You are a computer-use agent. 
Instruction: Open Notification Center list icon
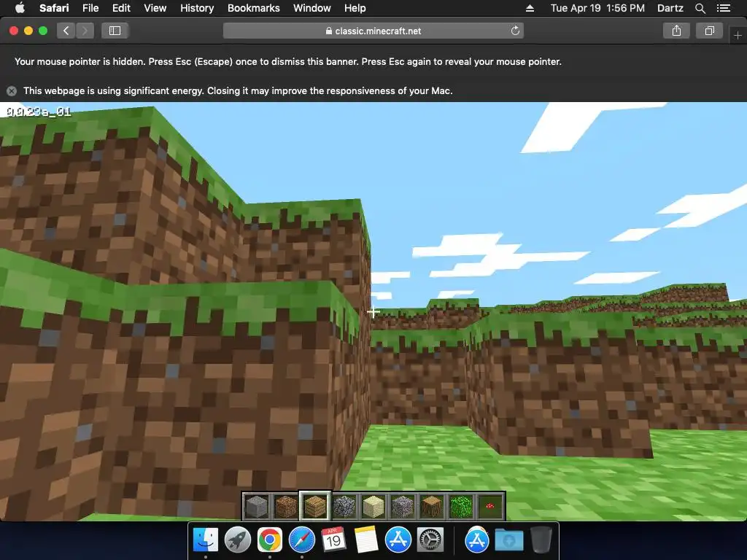tap(724, 8)
